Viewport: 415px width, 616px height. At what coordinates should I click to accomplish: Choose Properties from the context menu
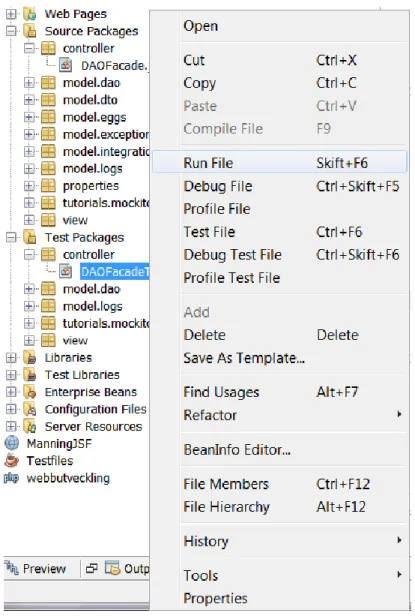coord(279,598)
